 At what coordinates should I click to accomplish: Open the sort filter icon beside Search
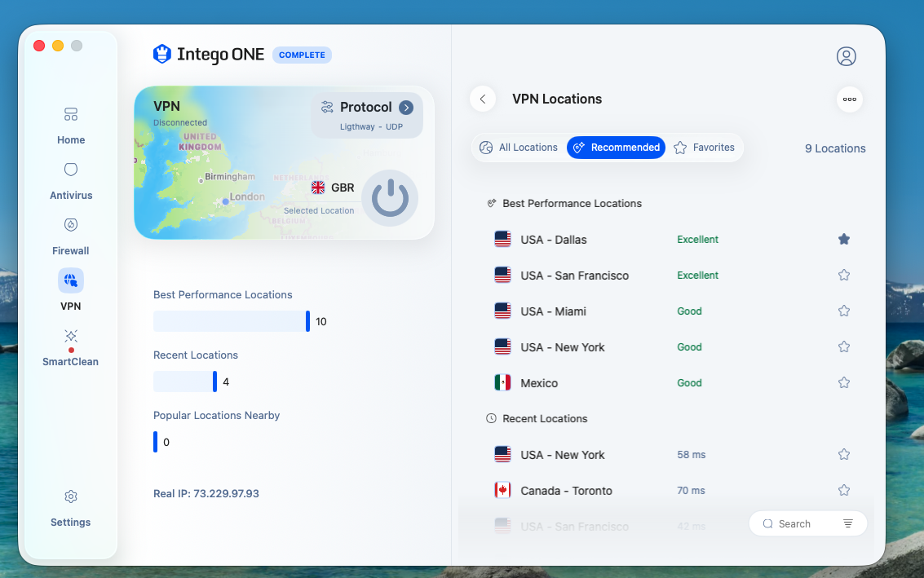(x=847, y=524)
